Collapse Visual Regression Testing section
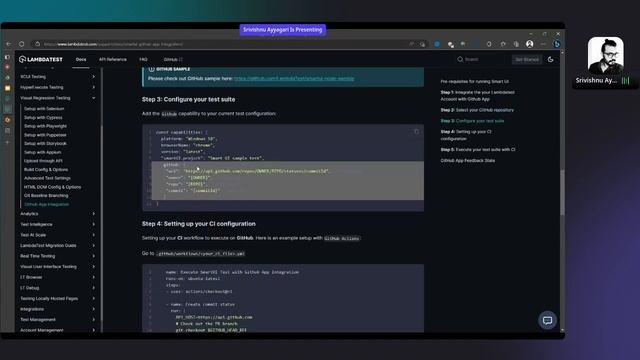Screen dimensions: 640x360 click(x=57, y=98)
